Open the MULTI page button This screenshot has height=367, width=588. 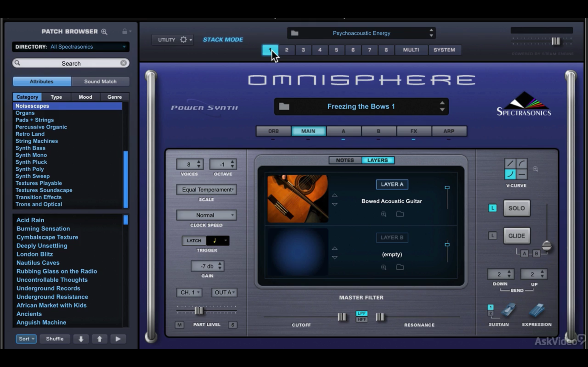411,50
